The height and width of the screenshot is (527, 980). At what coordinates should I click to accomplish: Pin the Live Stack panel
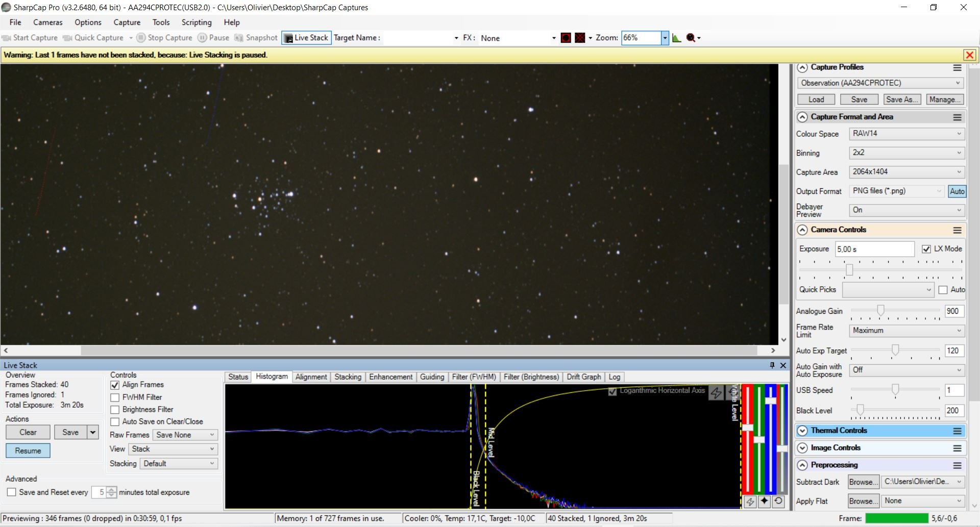coord(772,365)
